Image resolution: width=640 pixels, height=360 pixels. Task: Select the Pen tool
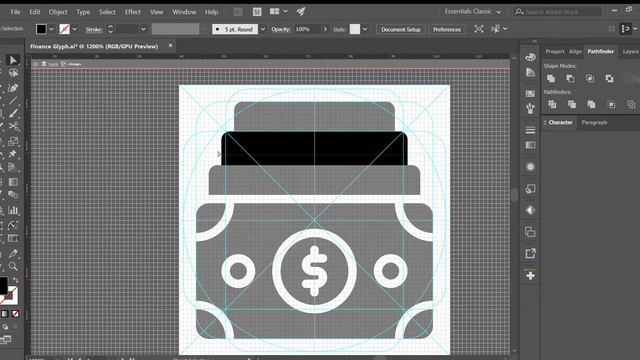13,88
